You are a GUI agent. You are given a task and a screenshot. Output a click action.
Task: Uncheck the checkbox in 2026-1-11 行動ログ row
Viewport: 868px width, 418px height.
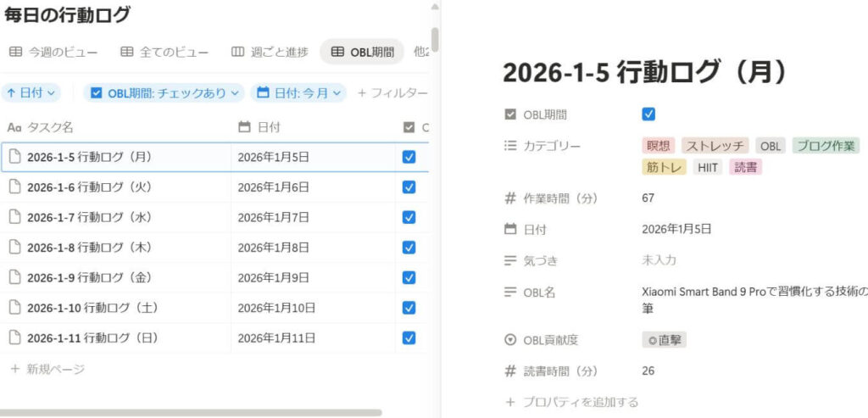(409, 337)
